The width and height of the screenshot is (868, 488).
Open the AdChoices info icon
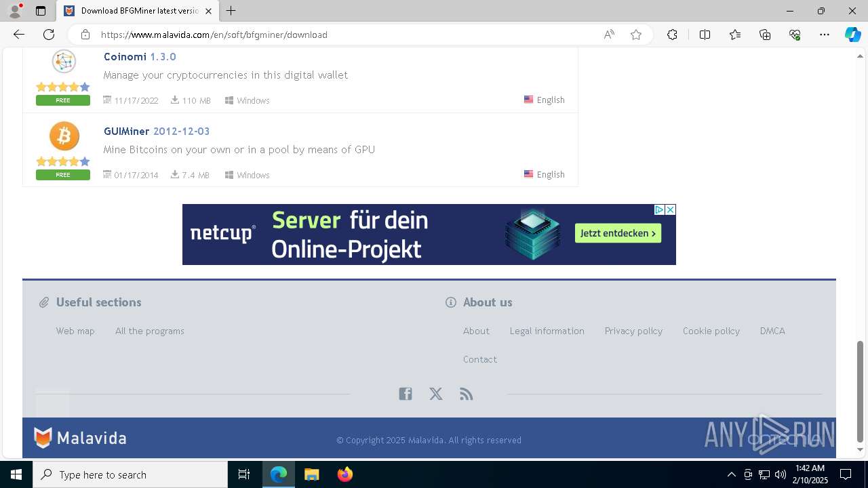659,210
